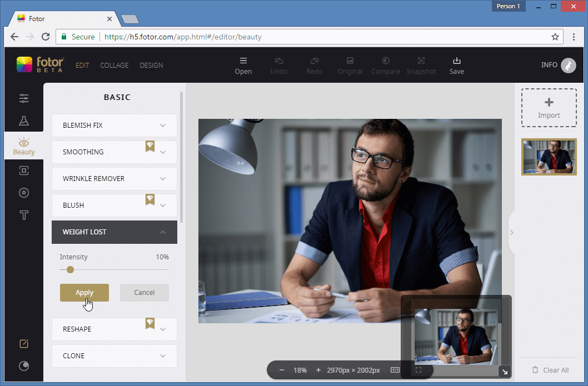Click the Open menu icon

point(243,65)
